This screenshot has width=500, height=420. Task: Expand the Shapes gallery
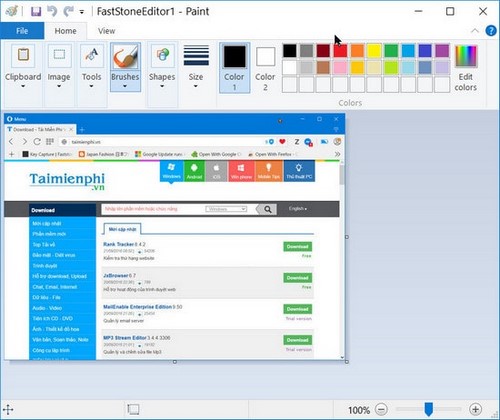(162, 68)
